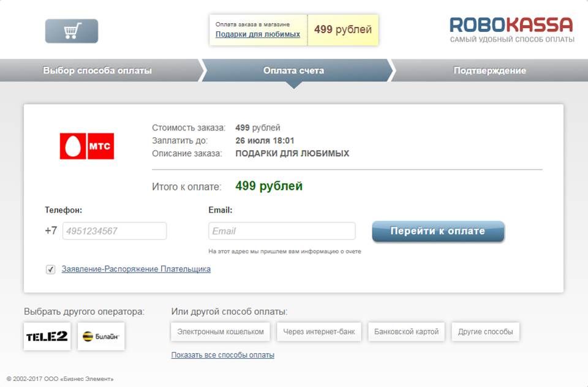This screenshot has height=387, width=588.
Task: Focus the phone number input field
Action: click(x=115, y=231)
